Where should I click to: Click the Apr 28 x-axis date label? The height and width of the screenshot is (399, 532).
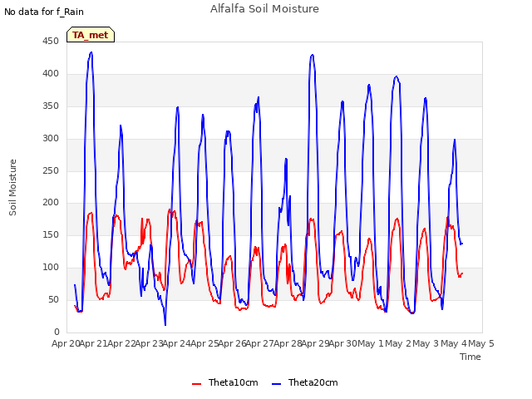288,343
